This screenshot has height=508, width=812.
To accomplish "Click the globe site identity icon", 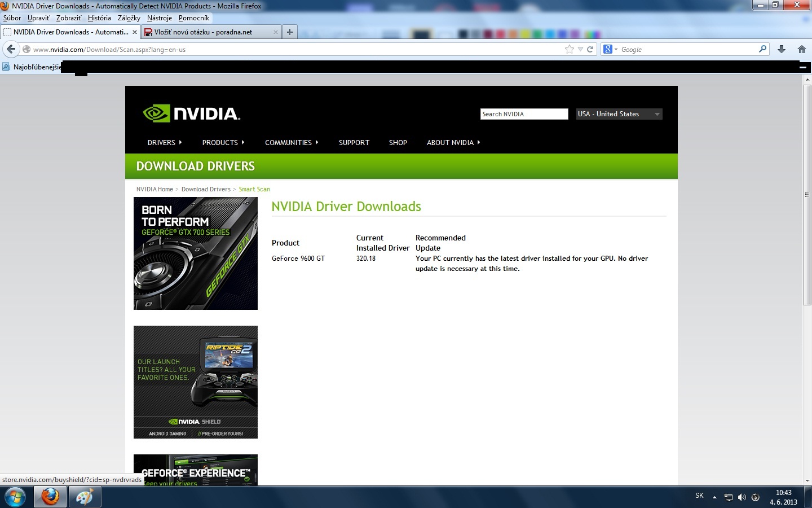I will 27,50.
